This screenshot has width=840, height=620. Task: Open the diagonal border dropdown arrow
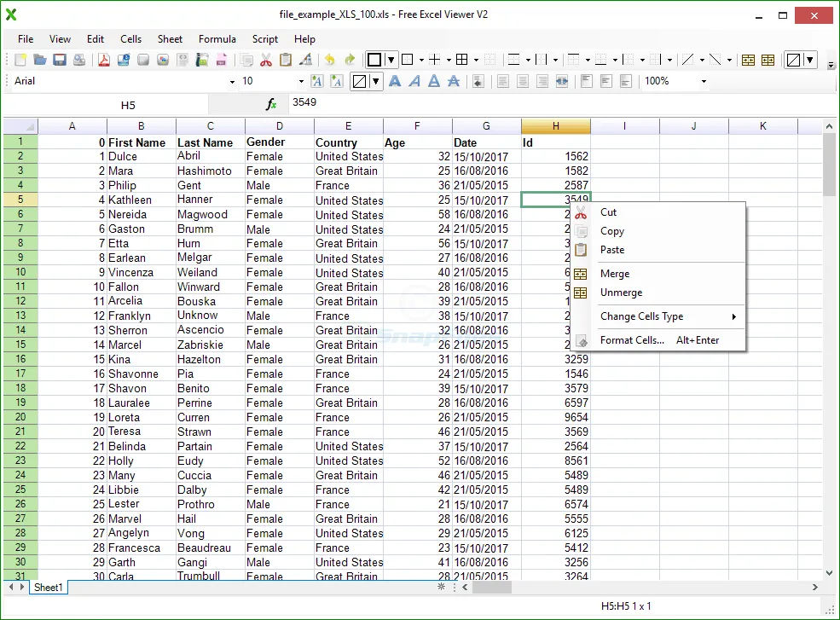(x=702, y=60)
